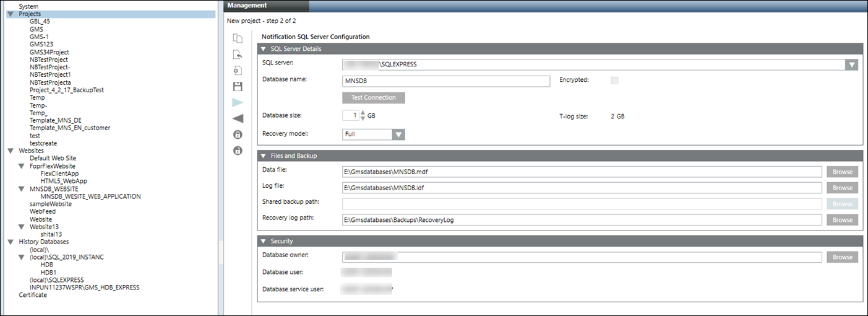
Task: Click the Test Connection button
Action: point(373,98)
